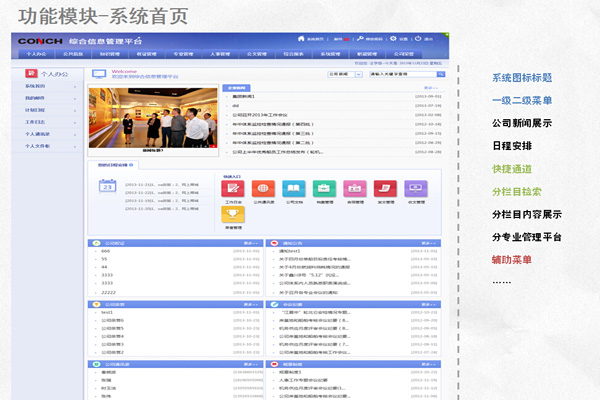
Task: Open list entry 55
Action: pyautogui.click(x=104, y=259)
